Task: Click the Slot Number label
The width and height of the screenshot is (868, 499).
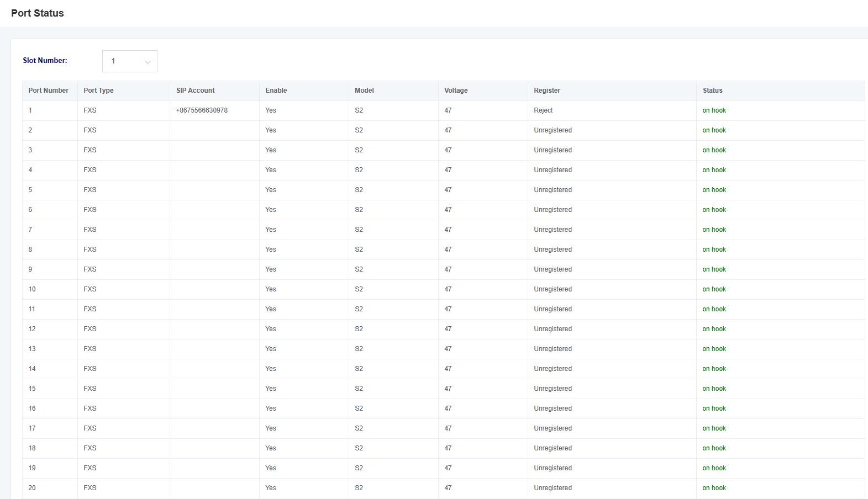Action: pos(45,61)
